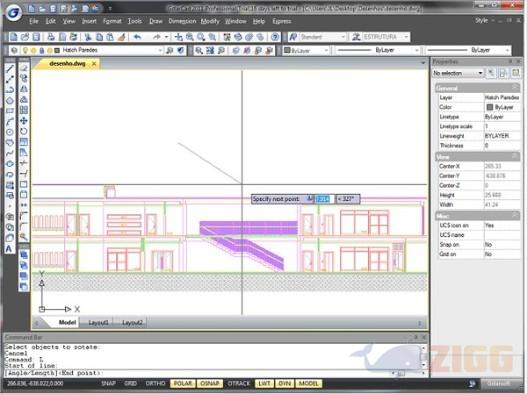Open the File menu

click(34, 21)
